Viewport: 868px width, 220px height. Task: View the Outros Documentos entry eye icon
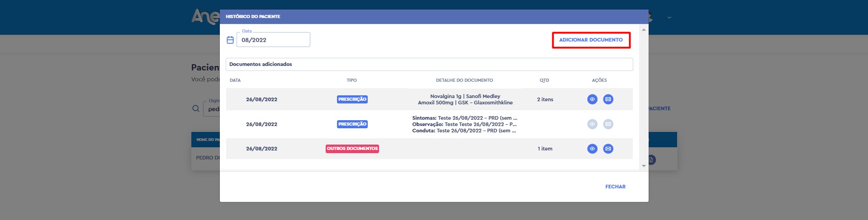pyautogui.click(x=592, y=149)
